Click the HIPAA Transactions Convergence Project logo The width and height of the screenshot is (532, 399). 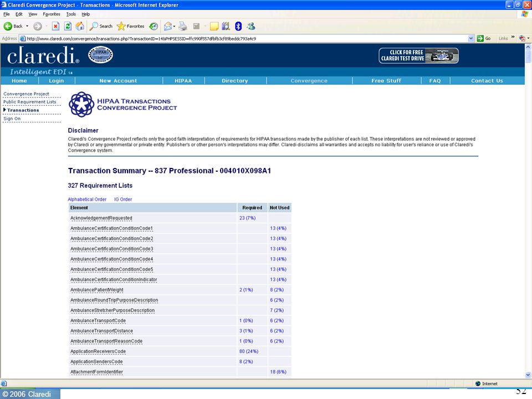(x=122, y=105)
